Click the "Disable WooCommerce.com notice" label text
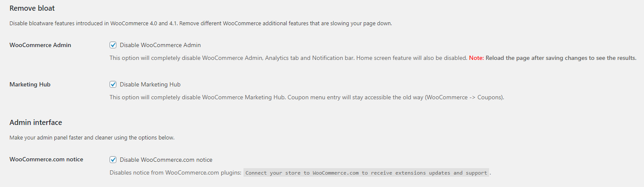This screenshot has height=187, width=644. click(166, 160)
